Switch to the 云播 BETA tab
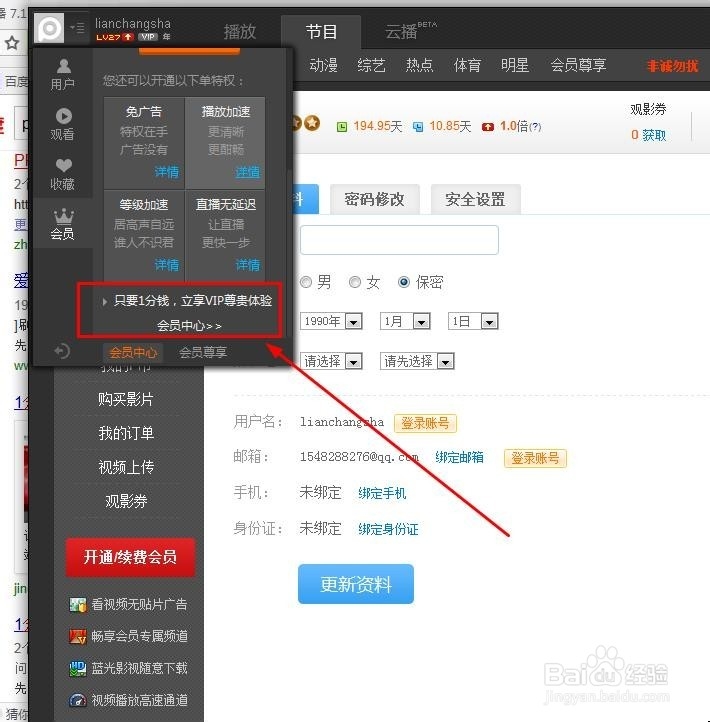The image size is (710, 722). [x=411, y=31]
